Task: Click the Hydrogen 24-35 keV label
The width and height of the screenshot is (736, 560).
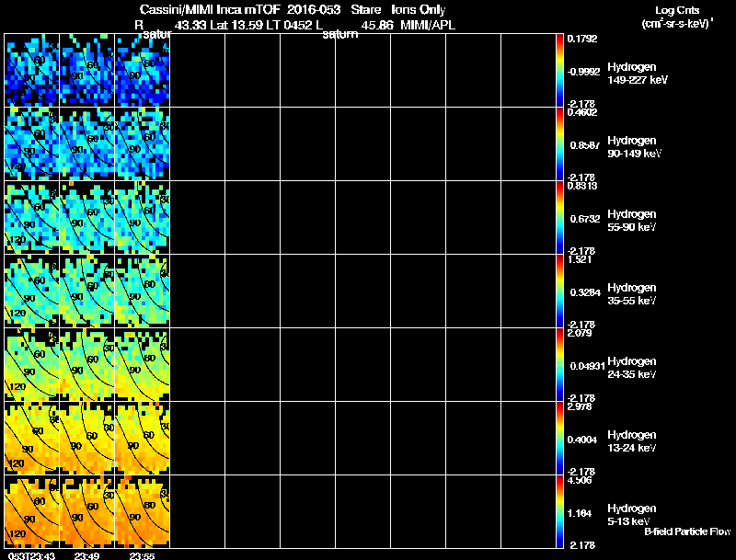Action: (632, 368)
